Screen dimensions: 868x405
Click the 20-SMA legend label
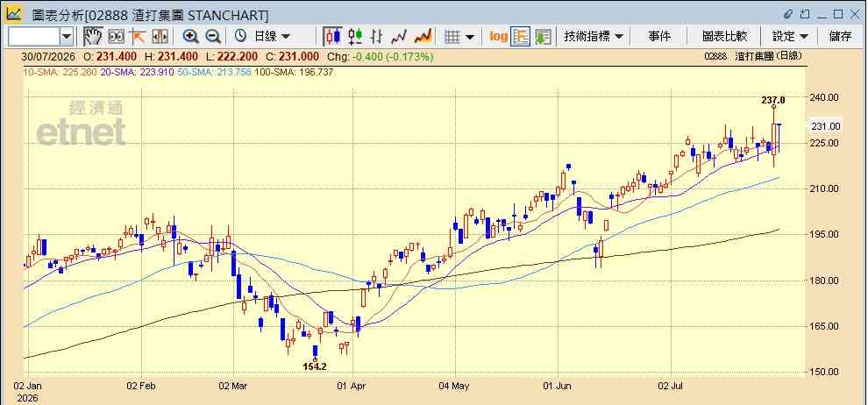pyautogui.click(x=138, y=72)
